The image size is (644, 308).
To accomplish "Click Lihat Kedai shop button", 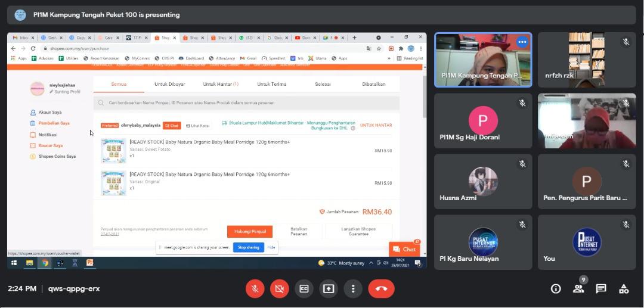I will [197, 126].
